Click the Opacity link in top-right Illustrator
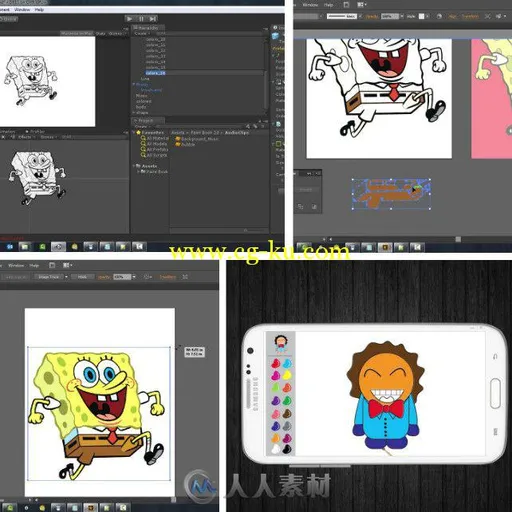Image resolution: width=512 pixels, height=512 pixels. point(372,16)
